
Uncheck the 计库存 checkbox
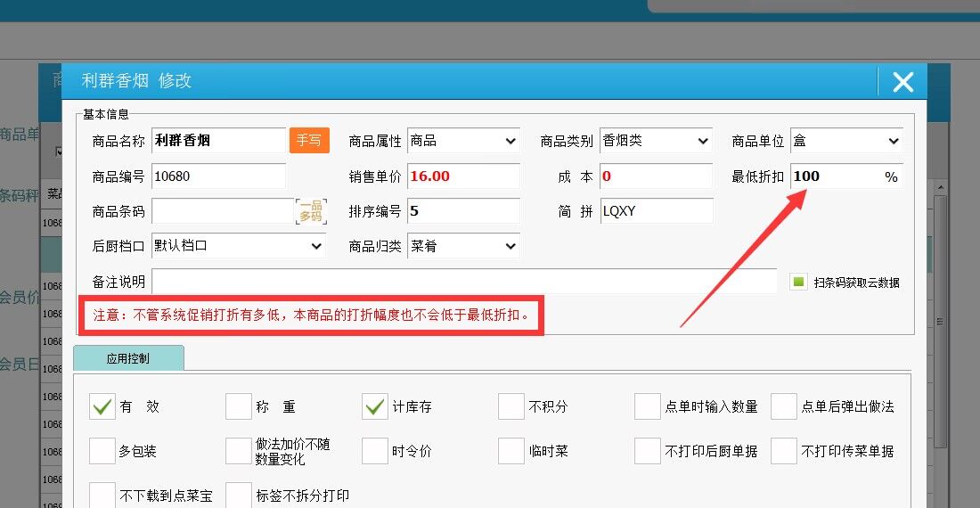375,406
